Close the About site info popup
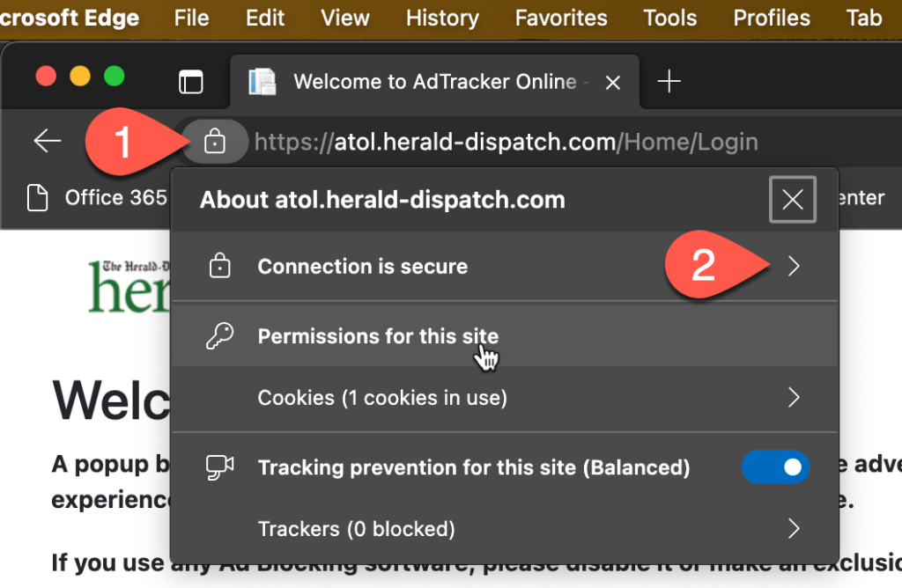The image size is (902, 588). pos(793,200)
